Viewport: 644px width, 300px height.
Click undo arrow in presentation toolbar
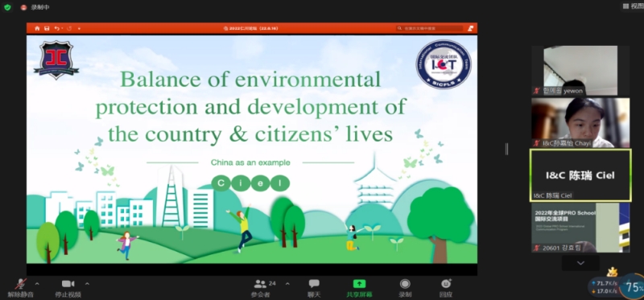56,28
